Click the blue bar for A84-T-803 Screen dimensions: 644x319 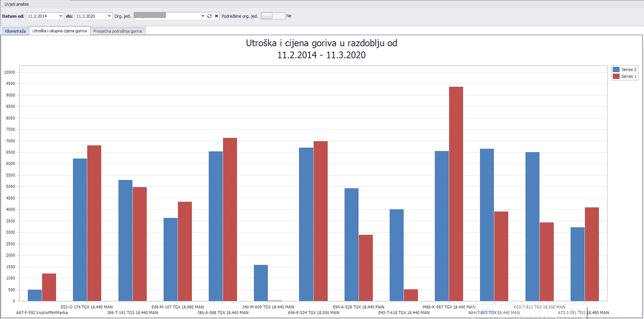[x=487, y=225]
